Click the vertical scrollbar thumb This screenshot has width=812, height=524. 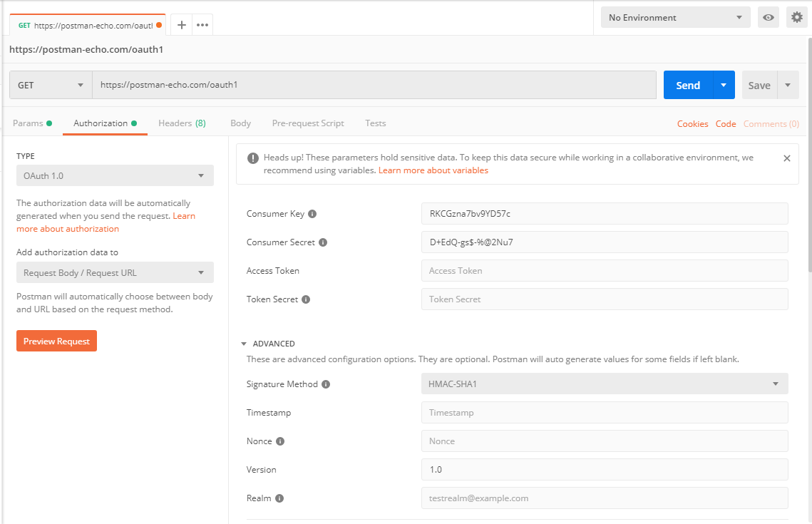(809, 155)
